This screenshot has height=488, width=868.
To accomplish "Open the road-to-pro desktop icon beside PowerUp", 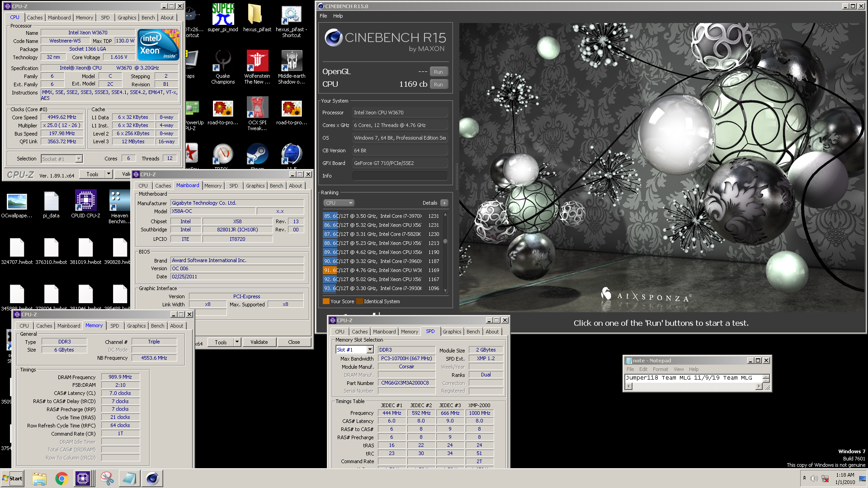I will (x=223, y=113).
